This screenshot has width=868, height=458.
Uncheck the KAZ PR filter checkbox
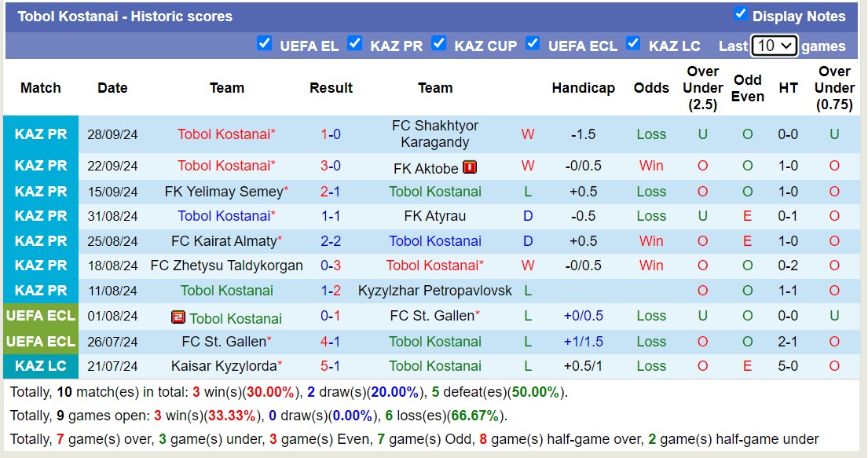pos(355,44)
